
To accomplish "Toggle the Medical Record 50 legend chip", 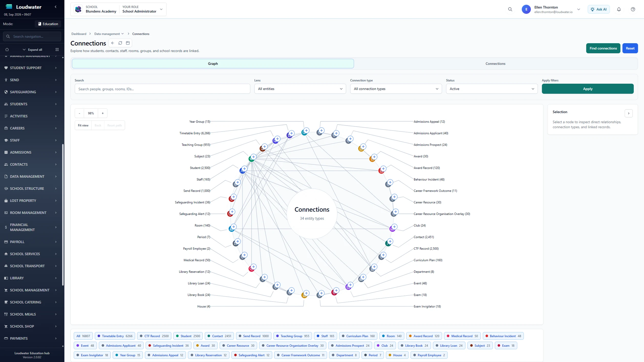I will (x=462, y=336).
